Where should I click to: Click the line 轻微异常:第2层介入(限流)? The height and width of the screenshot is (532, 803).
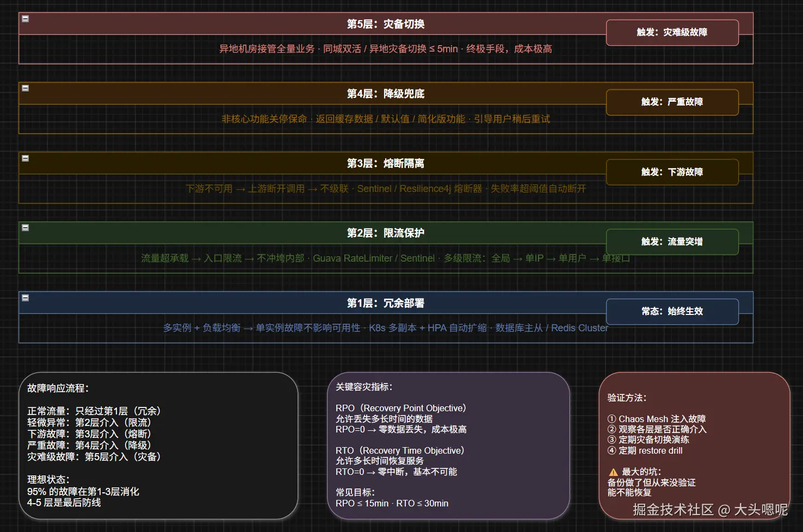[90, 423]
